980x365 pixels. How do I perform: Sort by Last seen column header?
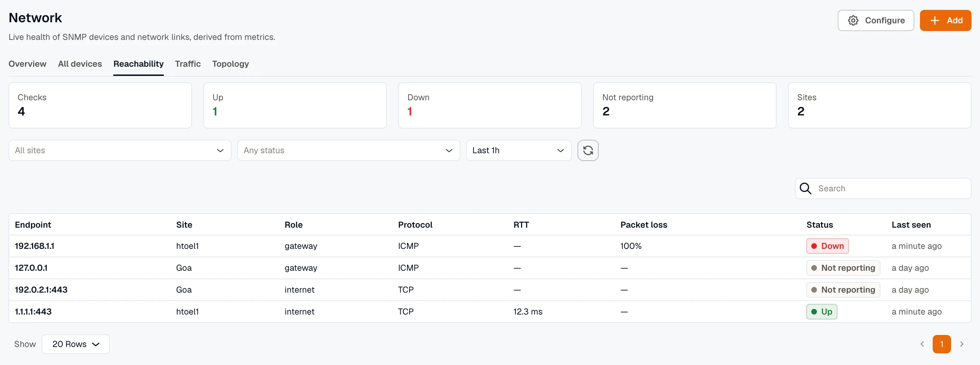tap(911, 225)
